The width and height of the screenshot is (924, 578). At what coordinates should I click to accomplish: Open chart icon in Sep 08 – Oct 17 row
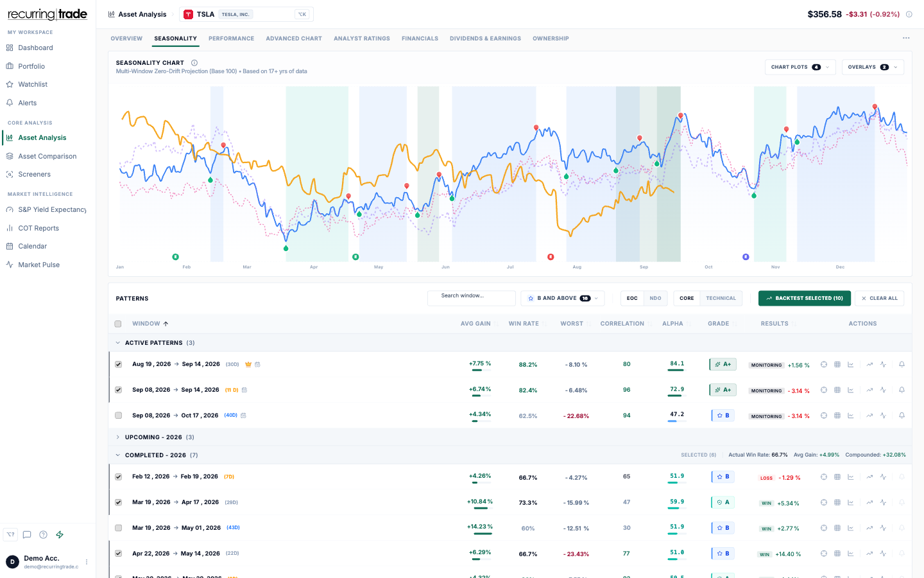851,416
